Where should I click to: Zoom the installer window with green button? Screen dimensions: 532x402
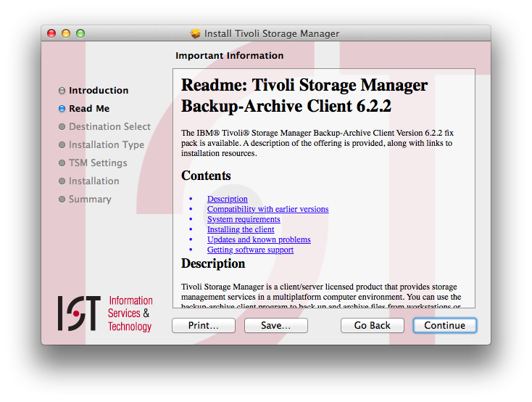pyautogui.click(x=80, y=33)
